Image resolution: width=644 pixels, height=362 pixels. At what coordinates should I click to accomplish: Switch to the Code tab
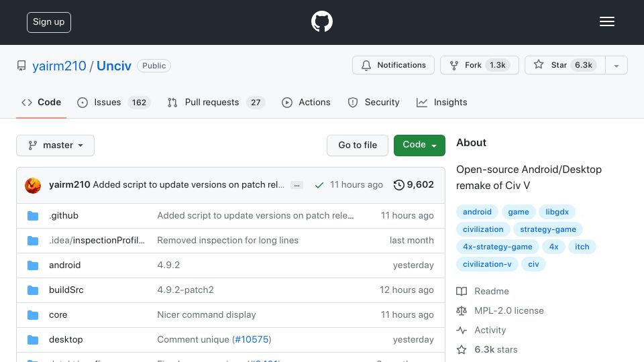coord(41,102)
